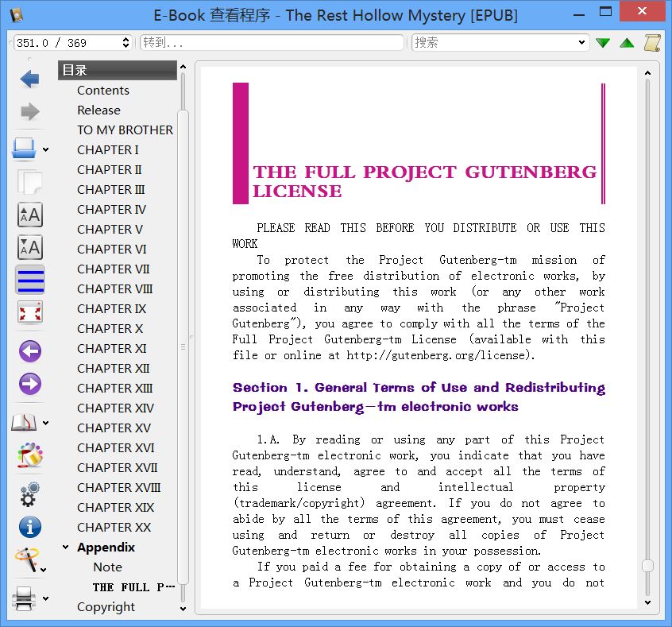Jump to CHAPTER XVIII

pyautogui.click(x=118, y=488)
